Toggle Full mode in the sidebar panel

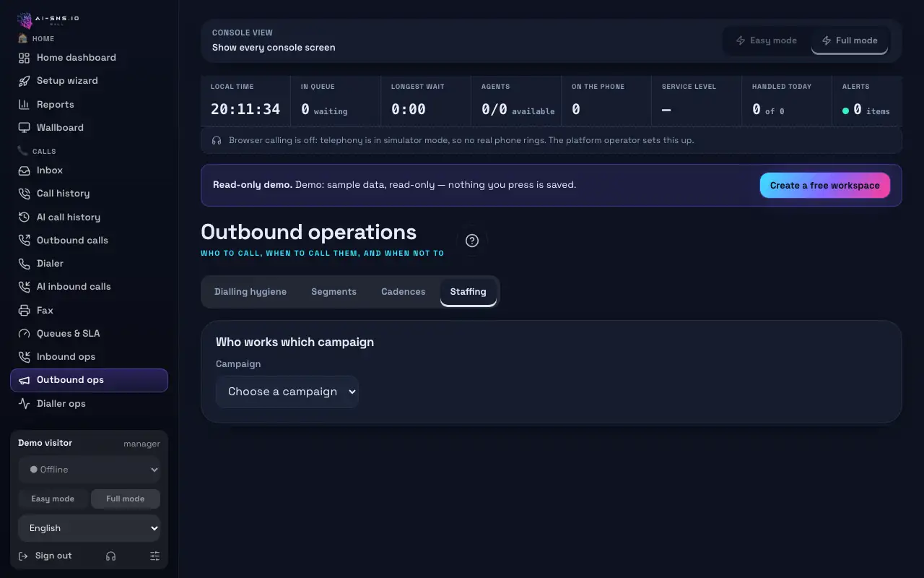tap(126, 499)
